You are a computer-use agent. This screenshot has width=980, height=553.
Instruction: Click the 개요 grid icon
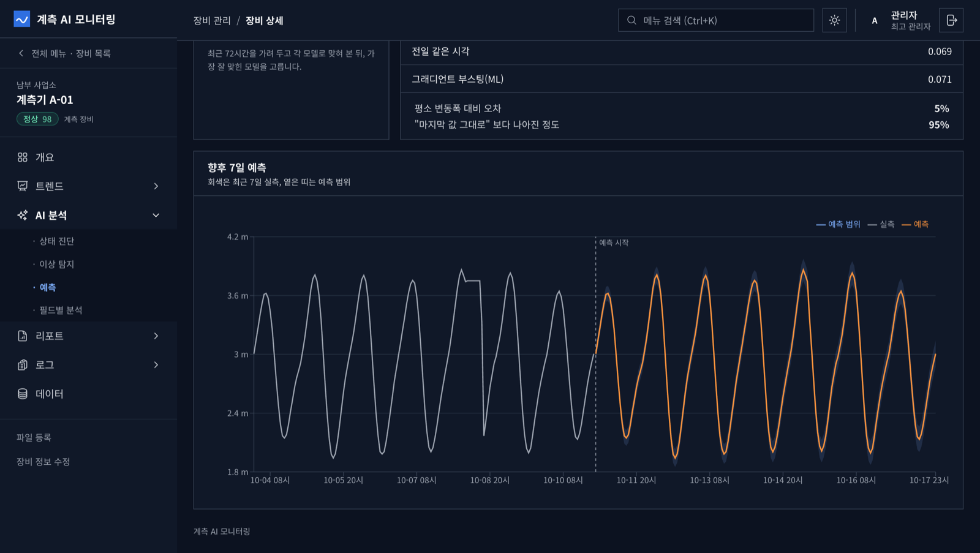coord(23,157)
